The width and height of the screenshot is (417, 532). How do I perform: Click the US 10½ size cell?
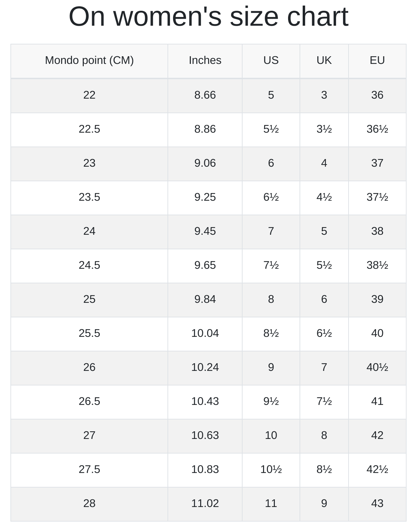click(x=271, y=469)
